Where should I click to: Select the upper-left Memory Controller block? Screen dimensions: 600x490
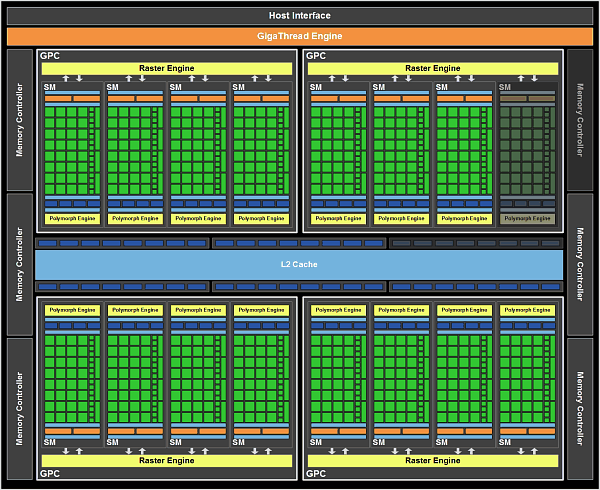point(18,119)
